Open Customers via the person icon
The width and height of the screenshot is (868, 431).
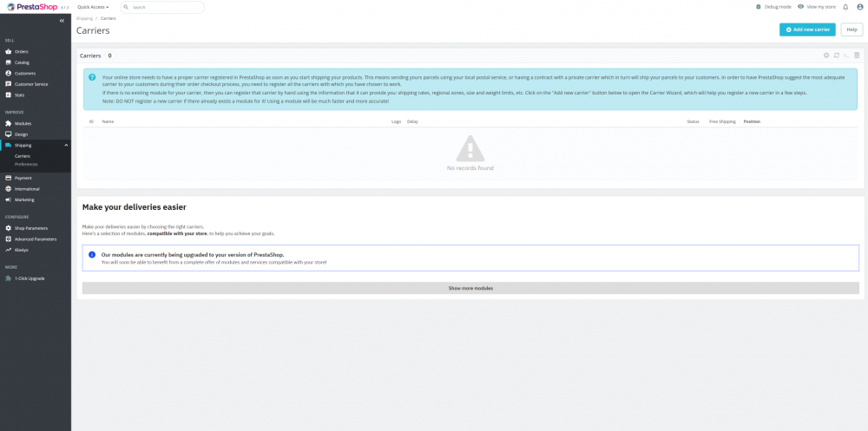tap(9, 73)
